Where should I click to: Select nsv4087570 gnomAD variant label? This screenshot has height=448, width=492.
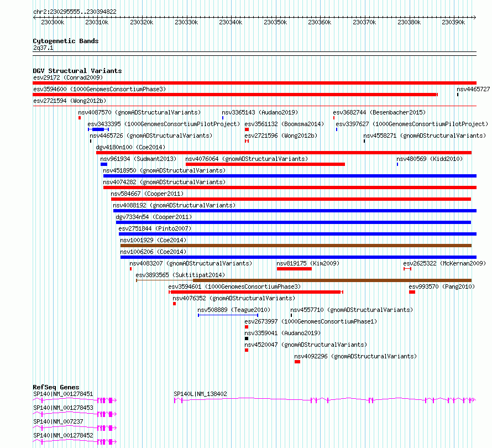tap(139, 112)
